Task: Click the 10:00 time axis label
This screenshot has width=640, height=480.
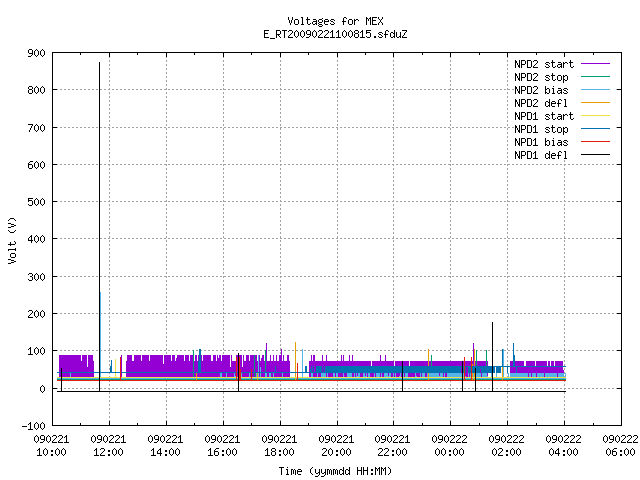Action: [x=51, y=452]
